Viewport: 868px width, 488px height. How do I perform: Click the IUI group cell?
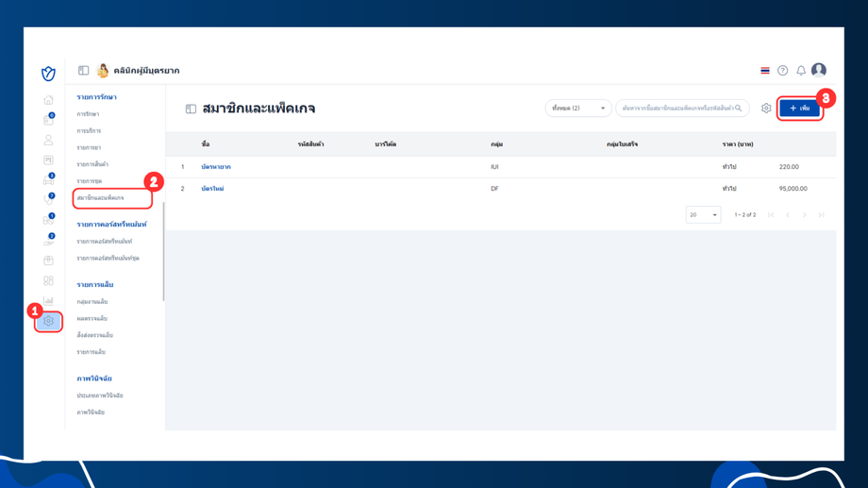[494, 167]
